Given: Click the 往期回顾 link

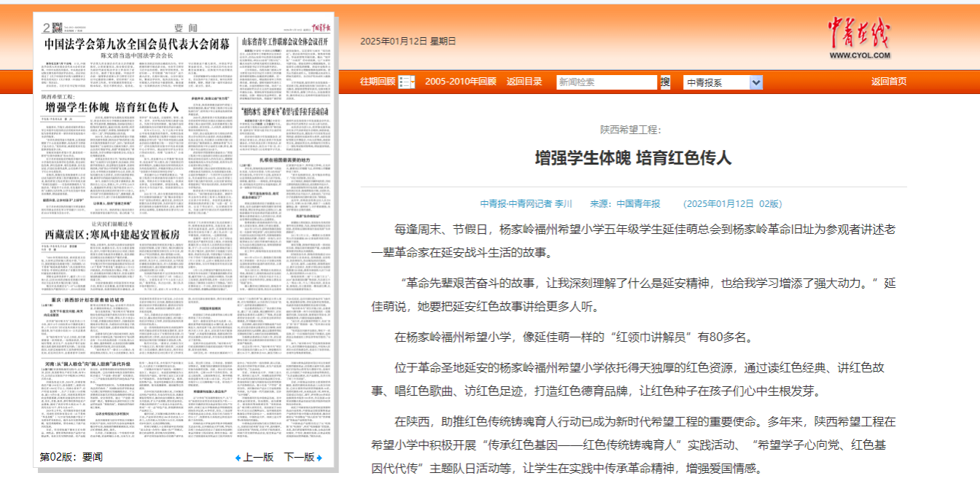Looking at the screenshot, I should (x=378, y=82).
